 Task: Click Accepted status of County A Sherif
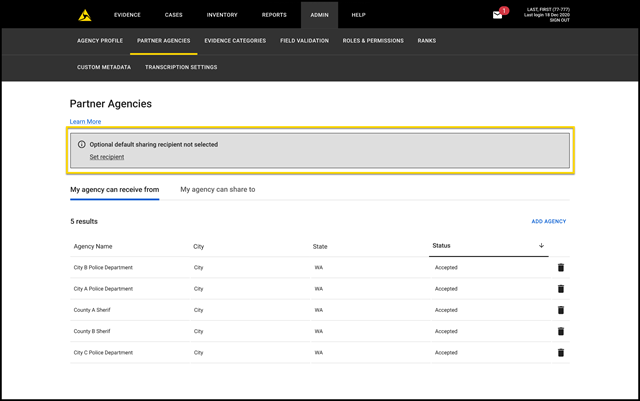point(446,310)
